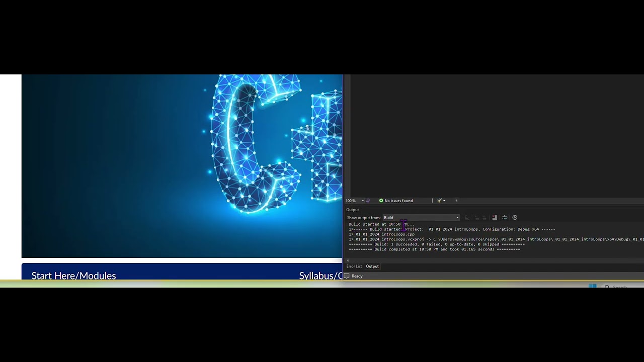
Task: Click the "Build started at 10:50" output line
Action: [x=381, y=224]
